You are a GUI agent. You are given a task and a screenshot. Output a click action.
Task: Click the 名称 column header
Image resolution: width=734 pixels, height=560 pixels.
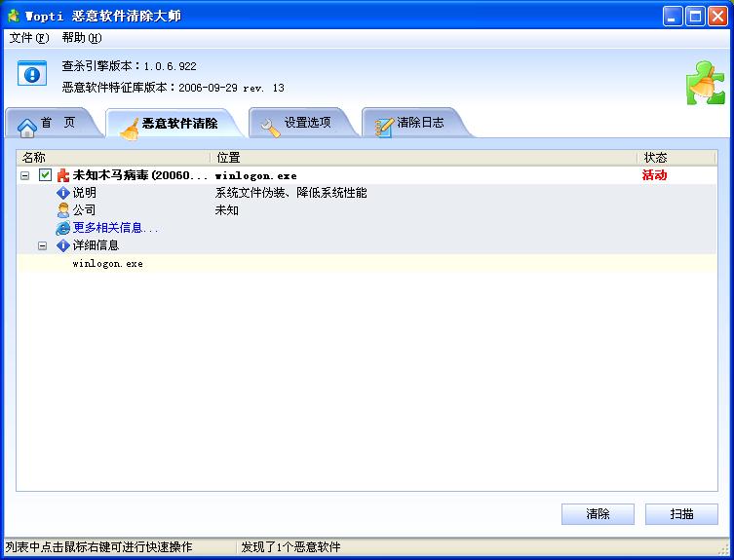pyautogui.click(x=113, y=158)
